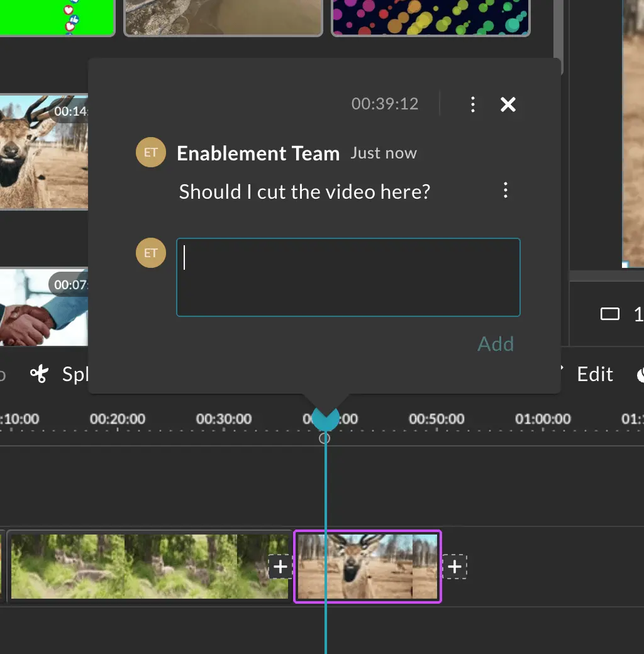Viewport: 644px width, 654px height.
Task: Click the 00:39:12 comment timestamp
Action: pyautogui.click(x=384, y=104)
